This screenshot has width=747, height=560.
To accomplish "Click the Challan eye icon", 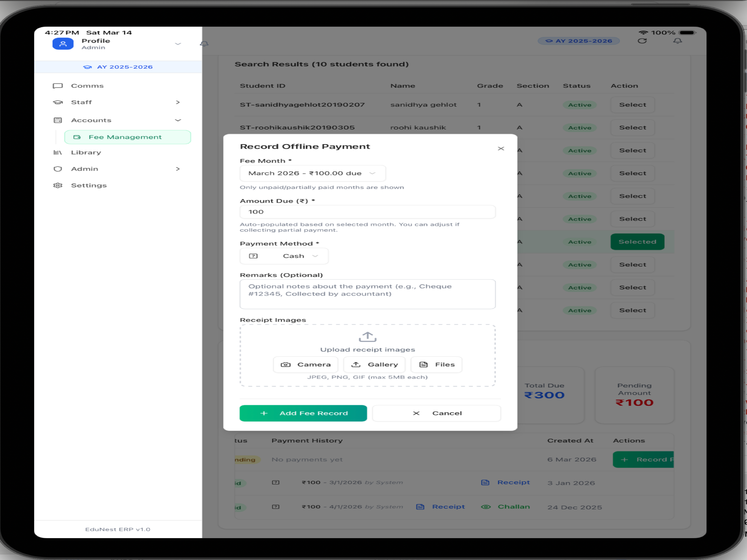I will coord(486,507).
